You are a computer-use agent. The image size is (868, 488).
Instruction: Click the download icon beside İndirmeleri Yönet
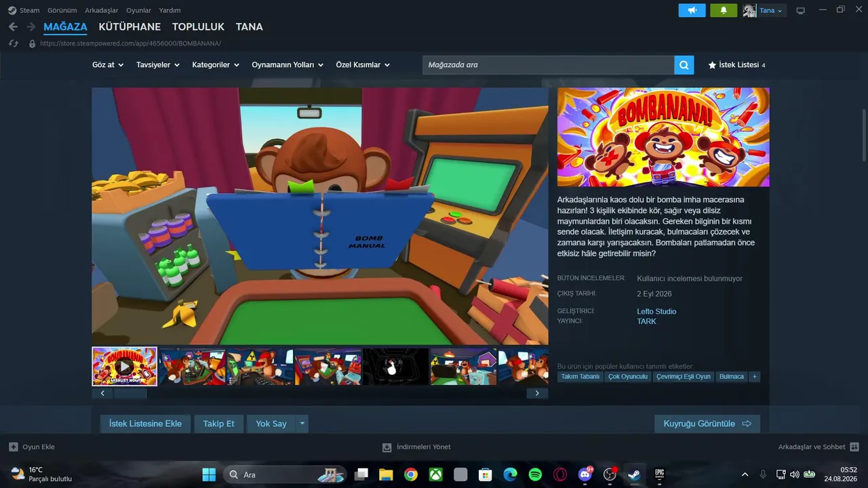387,447
